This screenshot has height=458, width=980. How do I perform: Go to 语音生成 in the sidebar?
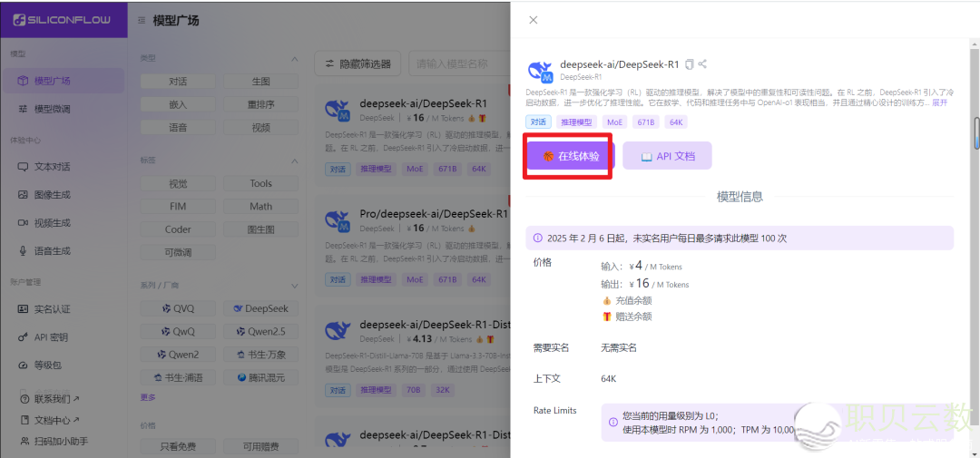[64, 251]
